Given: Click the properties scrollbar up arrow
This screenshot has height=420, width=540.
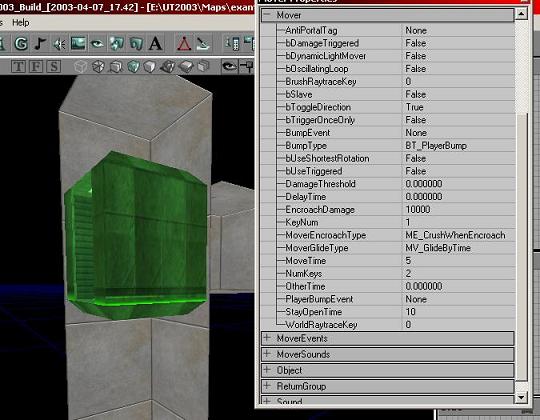Looking at the screenshot, I should pos(521,14).
